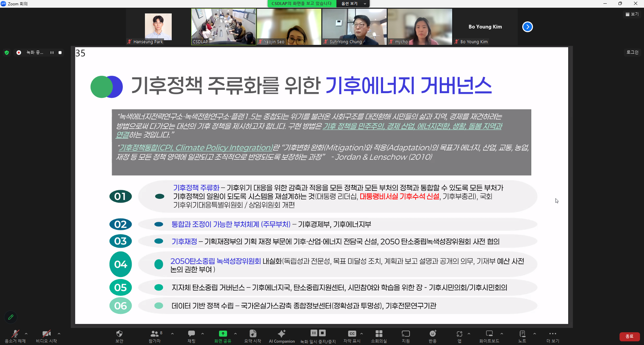Click the 요약 시작 summary icon

(x=253, y=334)
